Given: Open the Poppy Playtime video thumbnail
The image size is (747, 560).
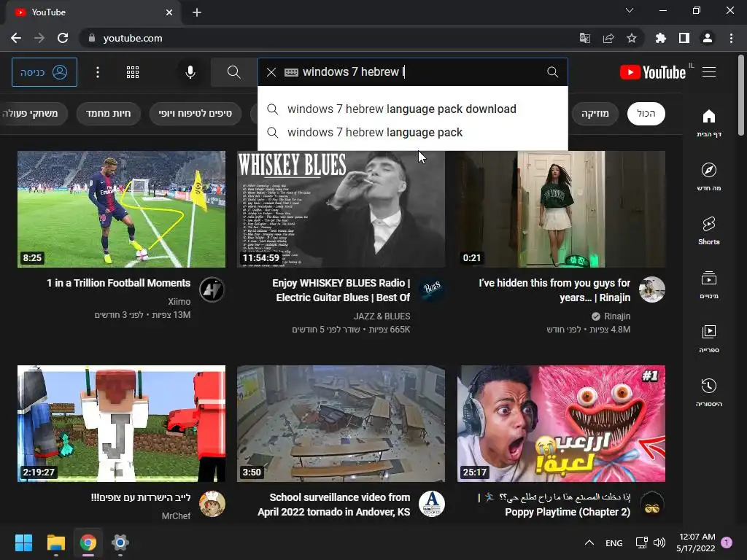Looking at the screenshot, I should click(x=561, y=424).
